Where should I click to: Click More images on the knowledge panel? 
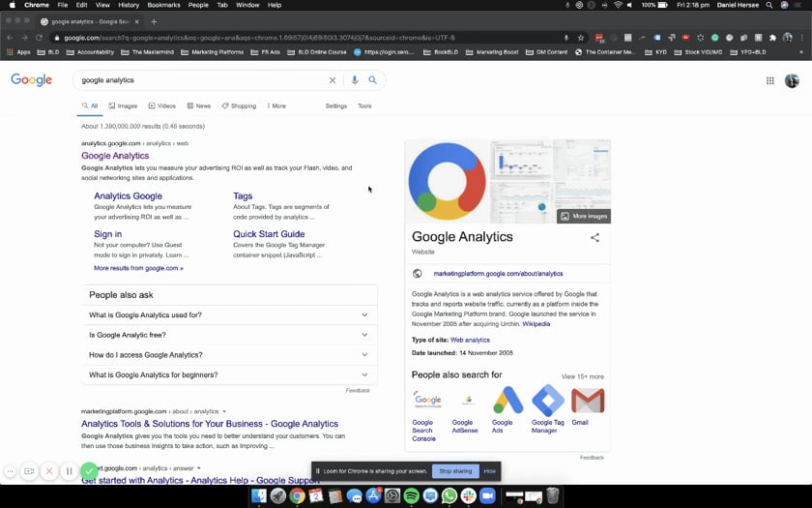click(584, 216)
